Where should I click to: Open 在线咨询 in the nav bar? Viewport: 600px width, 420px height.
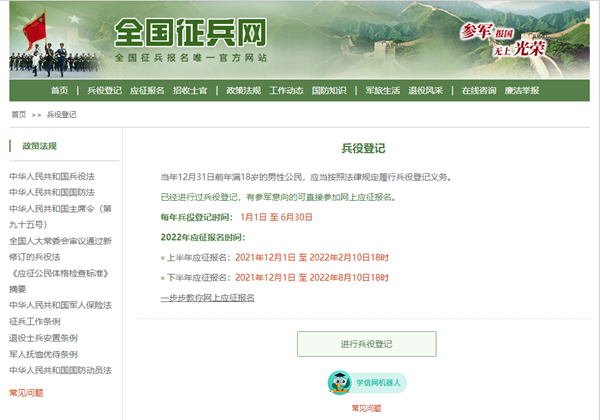pos(479,91)
